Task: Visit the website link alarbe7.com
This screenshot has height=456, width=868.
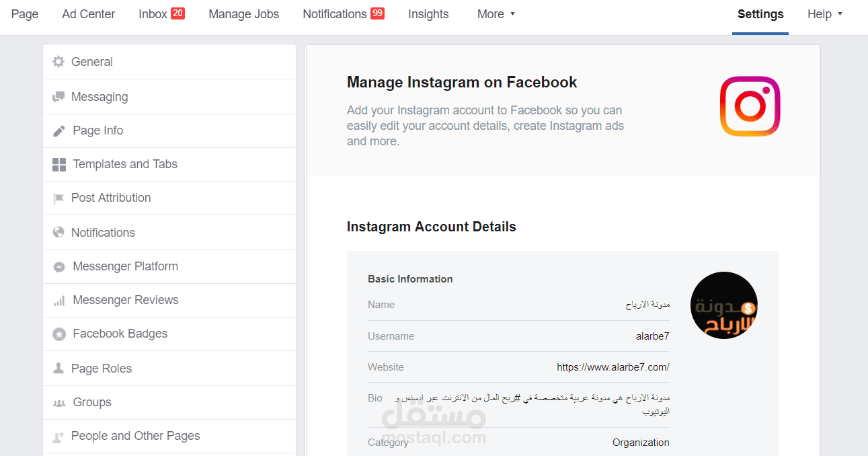Action: pos(613,367)
